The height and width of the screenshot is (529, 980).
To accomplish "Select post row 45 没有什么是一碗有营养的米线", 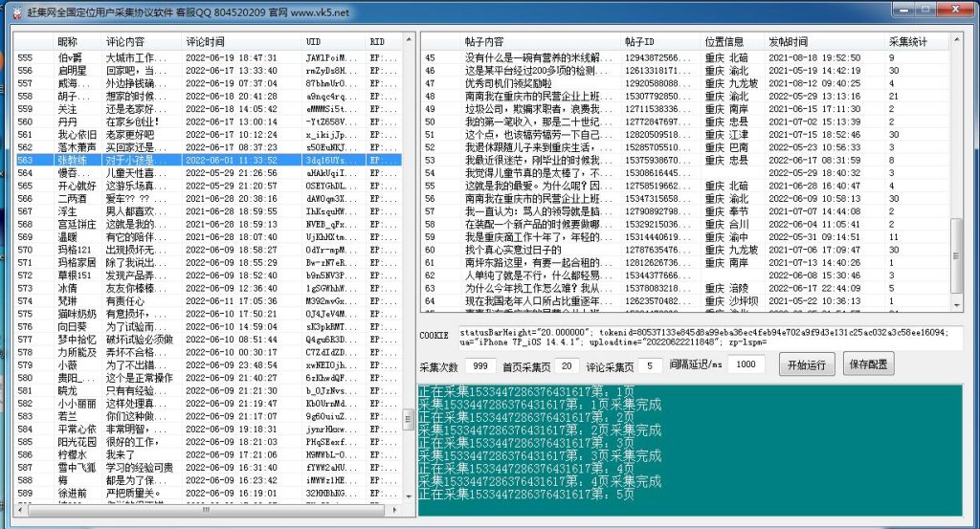I will [685, 57].
